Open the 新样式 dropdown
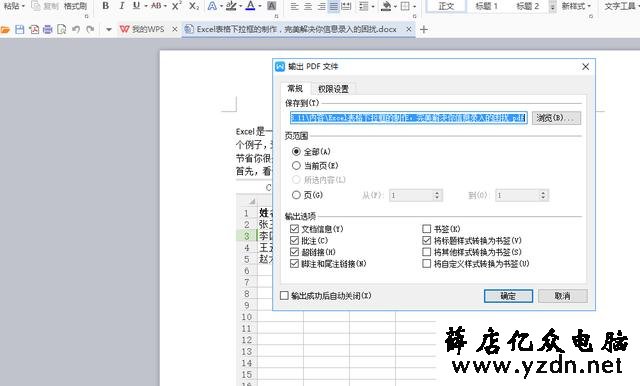640x386 pixels. (576, 6)
